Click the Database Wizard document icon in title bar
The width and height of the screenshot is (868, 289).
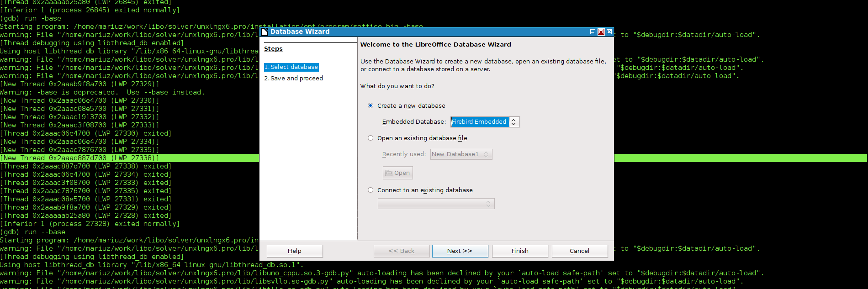(265, 32)
